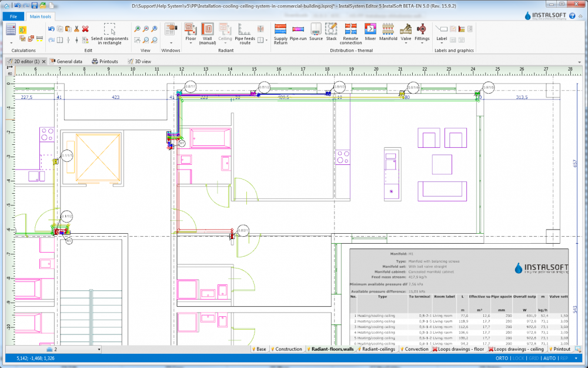588x368 pixels.
Task: Activate Select components in rectangle
Action: coord(109,34)
